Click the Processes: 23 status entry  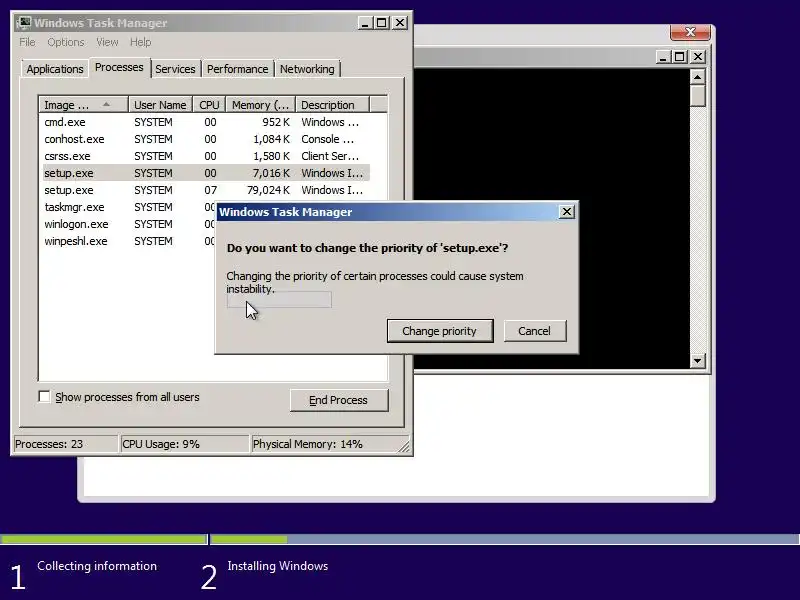[x=65, y=444]
